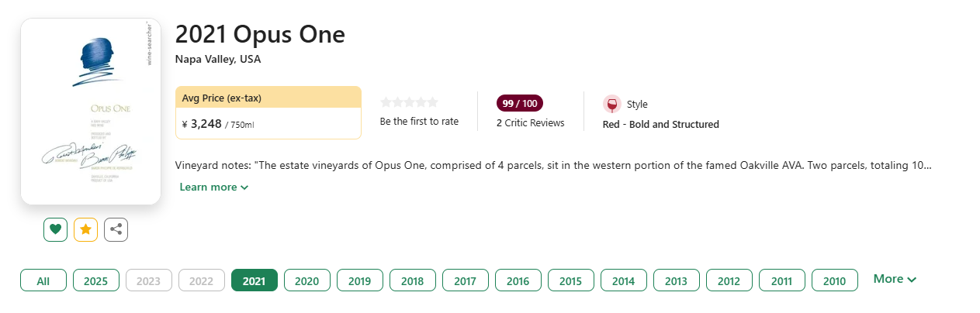Screen dimensions: 980x313
Task: Expand the More vintages dropdown
Action: (x=895, y=279)
